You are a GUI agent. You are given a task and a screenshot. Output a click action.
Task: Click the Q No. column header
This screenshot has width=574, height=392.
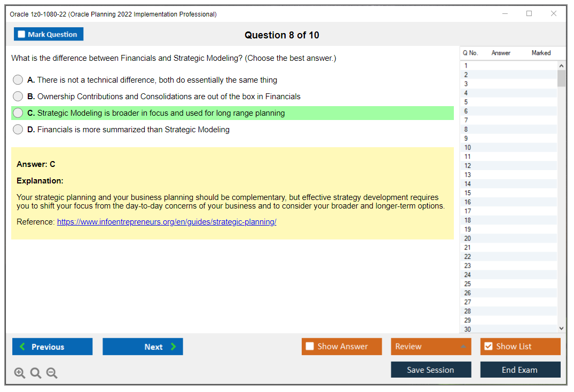[x=470, y=53]
